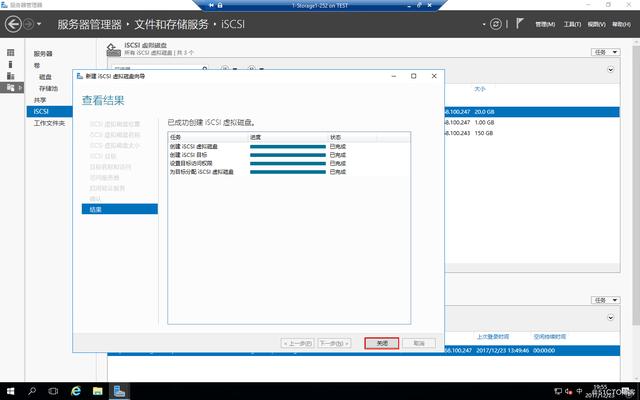Screen dimensions: 640x400
Task: Click the 文件和存储服务 breadcrumb
Action: click(x=171, y=24)
